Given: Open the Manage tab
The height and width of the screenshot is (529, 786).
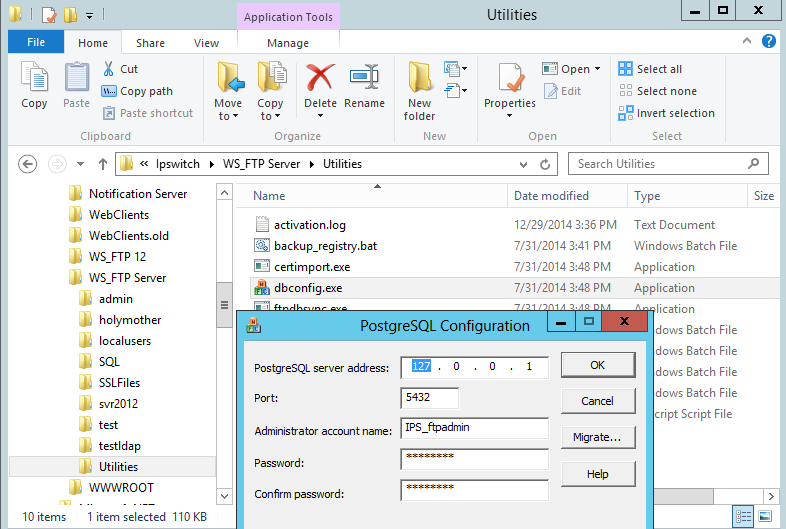Looking at the screenshot, I should 288,43.
